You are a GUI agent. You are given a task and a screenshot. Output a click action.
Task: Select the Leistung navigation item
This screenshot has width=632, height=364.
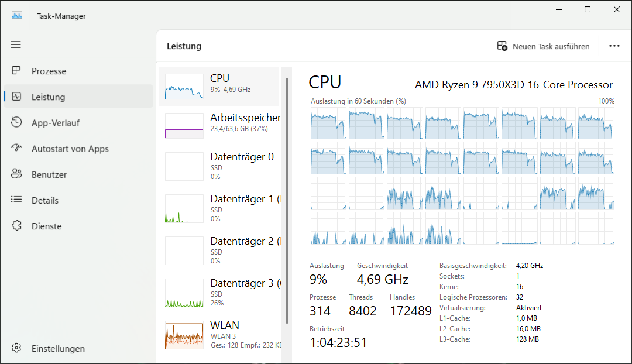point(78,97)
